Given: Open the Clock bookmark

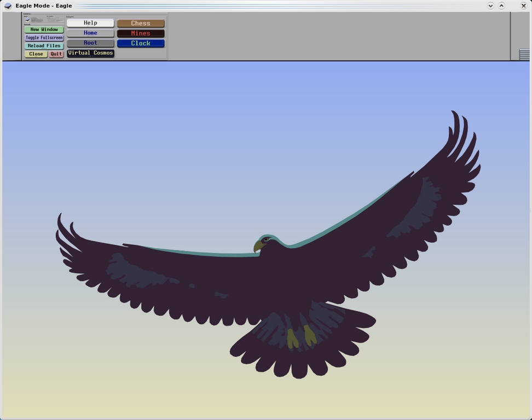Looking at the screenshot, I should click(140, 43).
